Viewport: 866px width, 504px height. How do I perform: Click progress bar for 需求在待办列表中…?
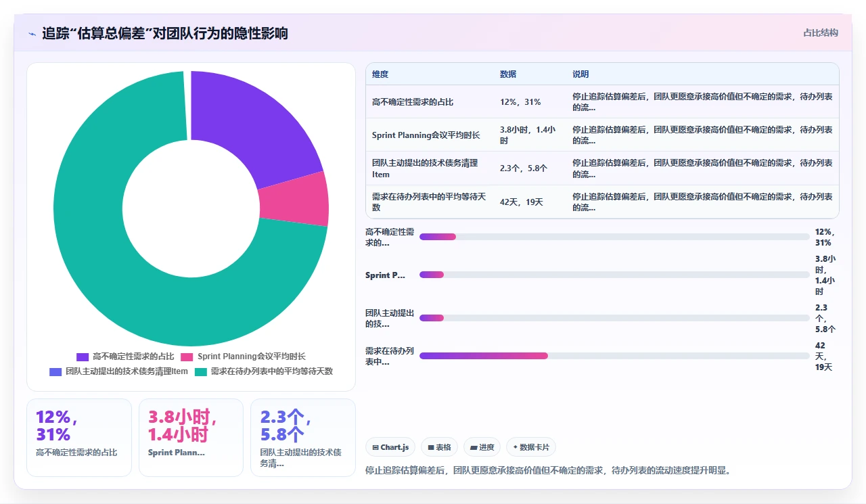614,355
